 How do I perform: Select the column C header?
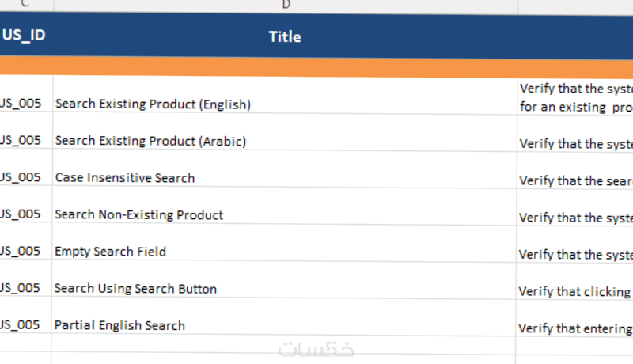click(x=26, y=5)
